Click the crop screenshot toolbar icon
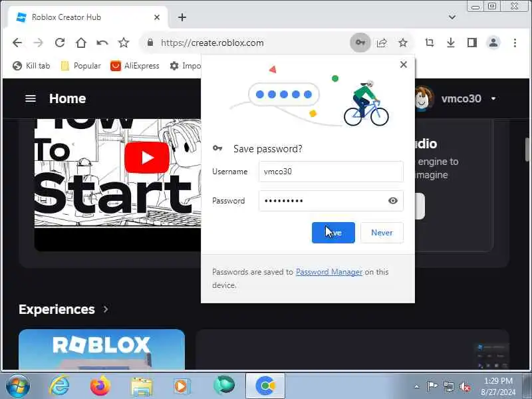The height and width of the screenshot is (399, 532). point(430,43)
